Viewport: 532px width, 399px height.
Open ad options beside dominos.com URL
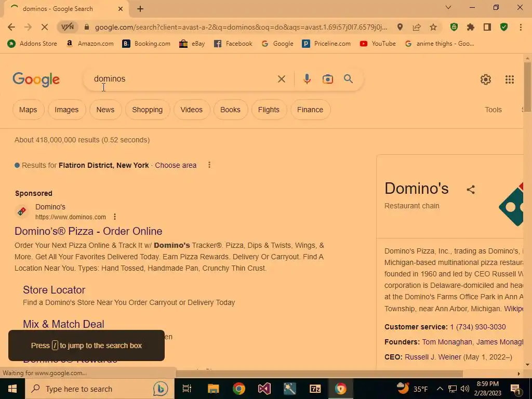click(x=115, y=217)
